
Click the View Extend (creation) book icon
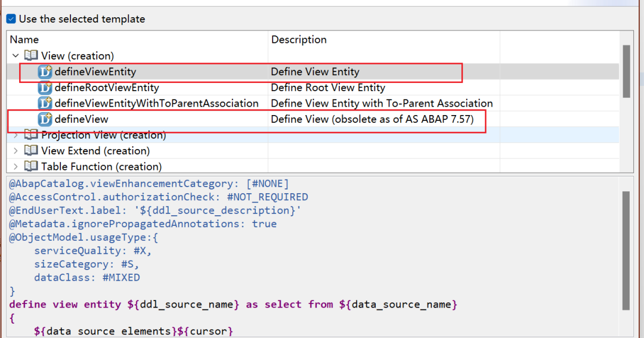click(x=31, y=150)
